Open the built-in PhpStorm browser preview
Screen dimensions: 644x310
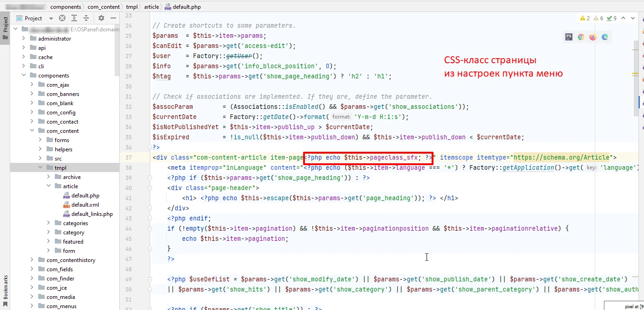[x=568, y=37]
